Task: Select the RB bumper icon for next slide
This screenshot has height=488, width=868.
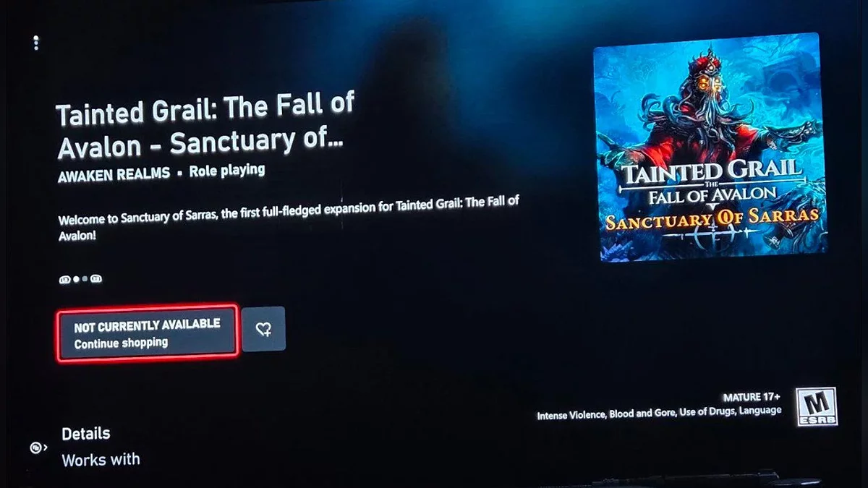Action: 96,279
